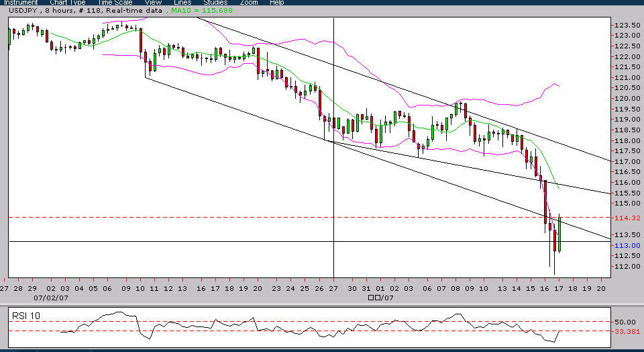The image size is (644, 352).
Task: Click the date axis label 05
Action: [x=93, y=289]
